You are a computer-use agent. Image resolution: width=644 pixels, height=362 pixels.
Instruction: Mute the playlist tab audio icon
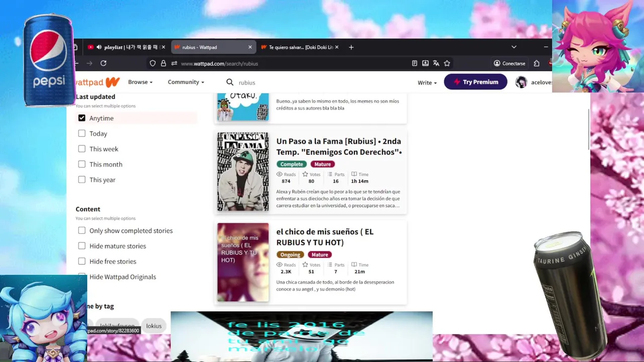click(x=99, y=47)
